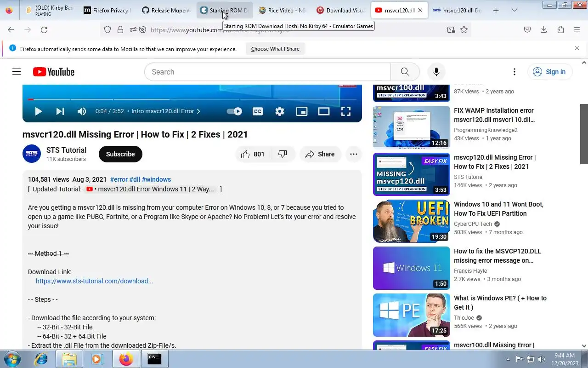
Task: Click into the YouTube search field
Action: tap(267, 72)
